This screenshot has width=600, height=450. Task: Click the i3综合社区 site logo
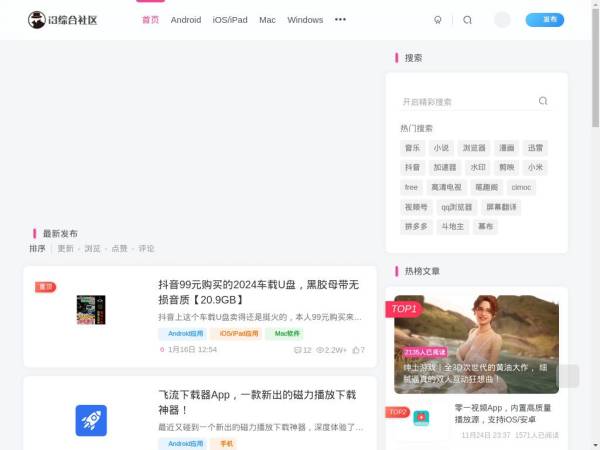(x=64, y=20)
